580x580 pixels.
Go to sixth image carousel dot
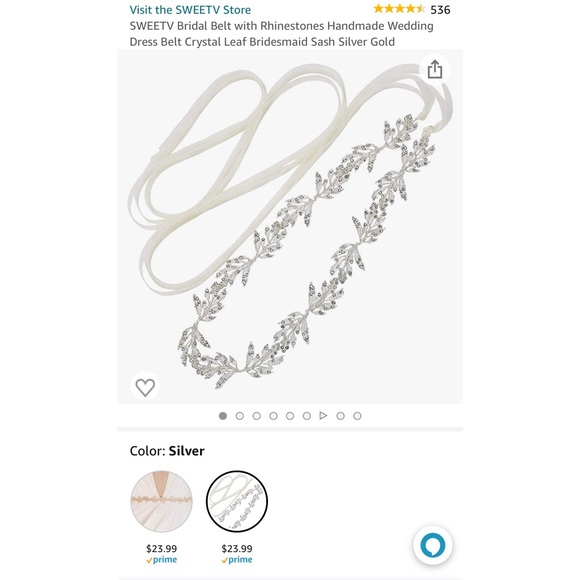pyautogui.click(x=307, y=416)
